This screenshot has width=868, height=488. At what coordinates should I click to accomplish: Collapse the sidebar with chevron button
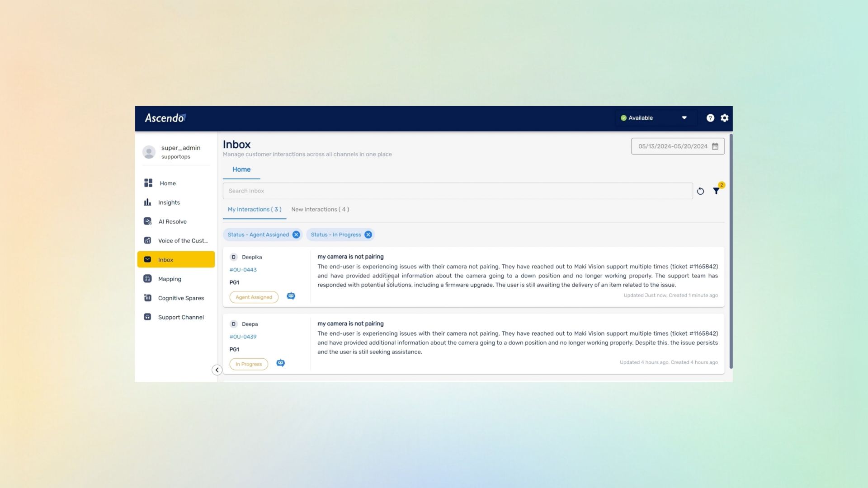pyautogui.click(x=217, y=370)
